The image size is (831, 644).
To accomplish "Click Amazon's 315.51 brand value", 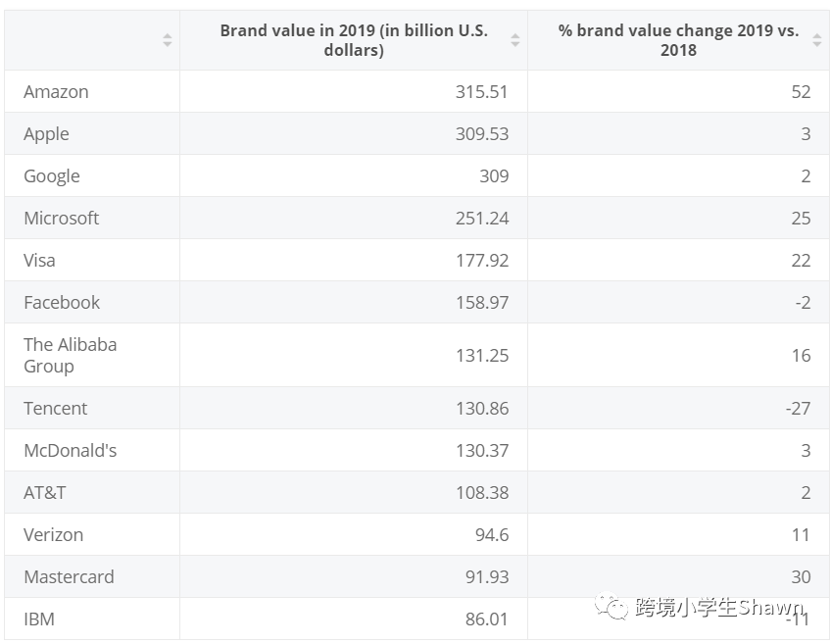I will (482, 92).
